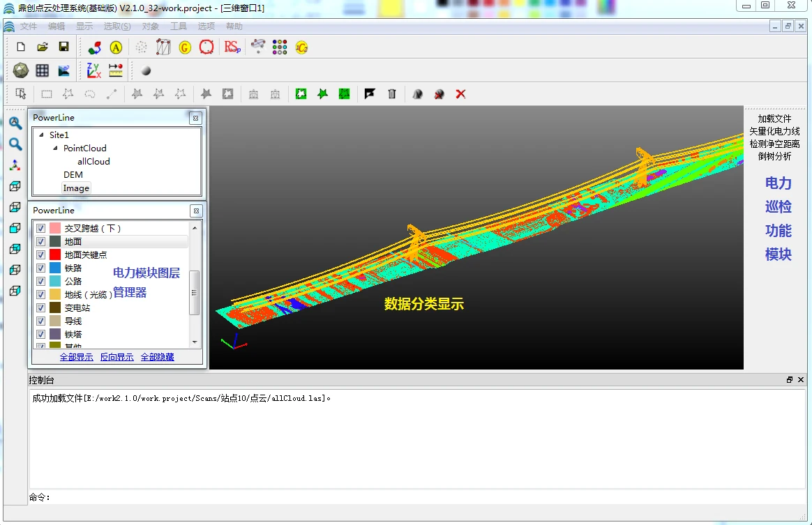Image resolution: width=812 pixels, height=525 pixels.
Task: Click 加载文件 in the right panel
Action: [775, 119]
